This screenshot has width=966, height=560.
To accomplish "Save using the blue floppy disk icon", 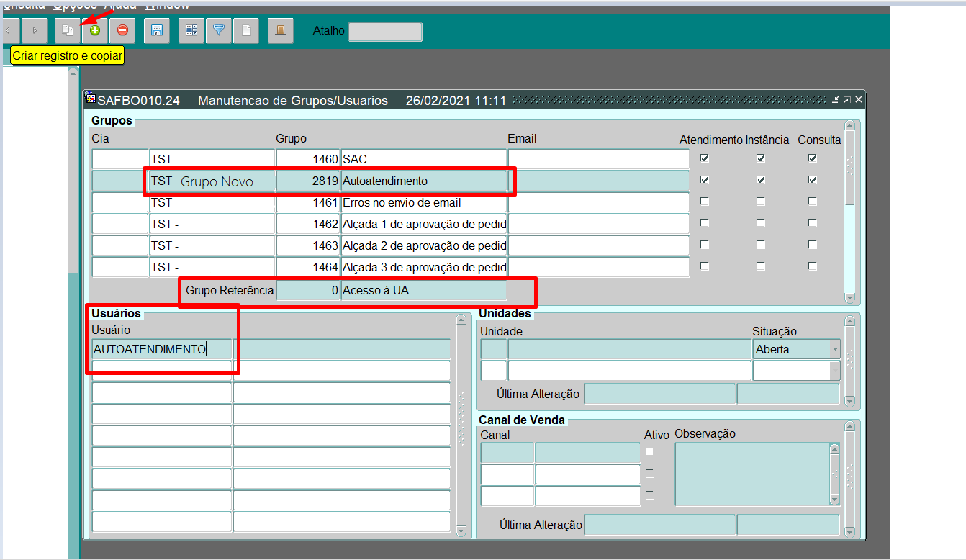I will click(157, 30).
